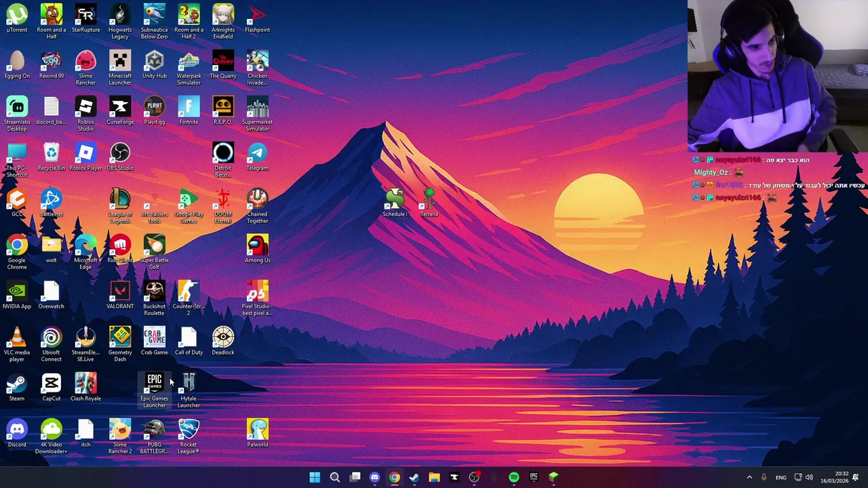Select the CapCut desktop icon
The image size is (868, 488).
[52, 387]
